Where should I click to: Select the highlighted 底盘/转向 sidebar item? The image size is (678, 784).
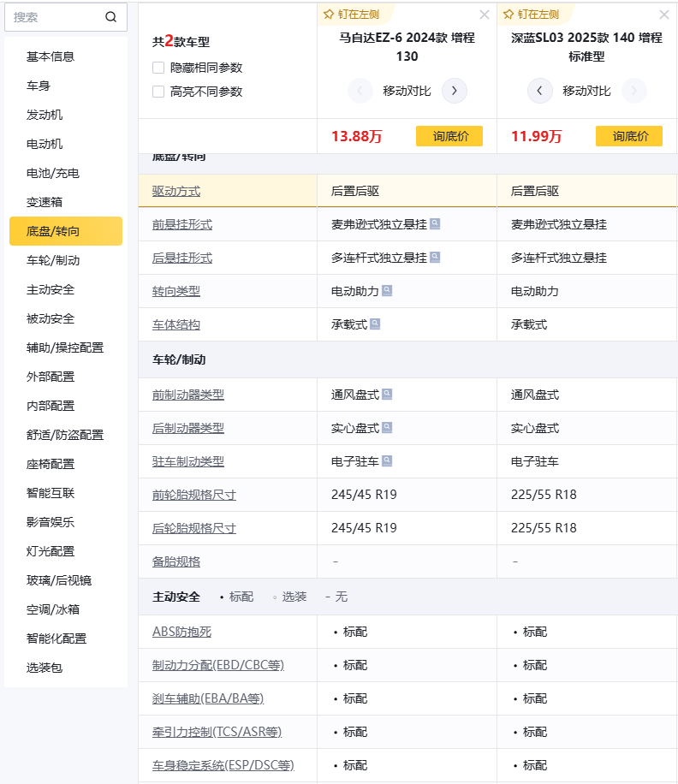[x=66, y=231]
